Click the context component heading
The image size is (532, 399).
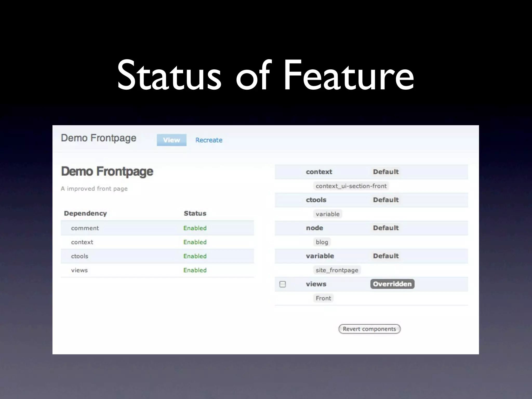point(319,172)
